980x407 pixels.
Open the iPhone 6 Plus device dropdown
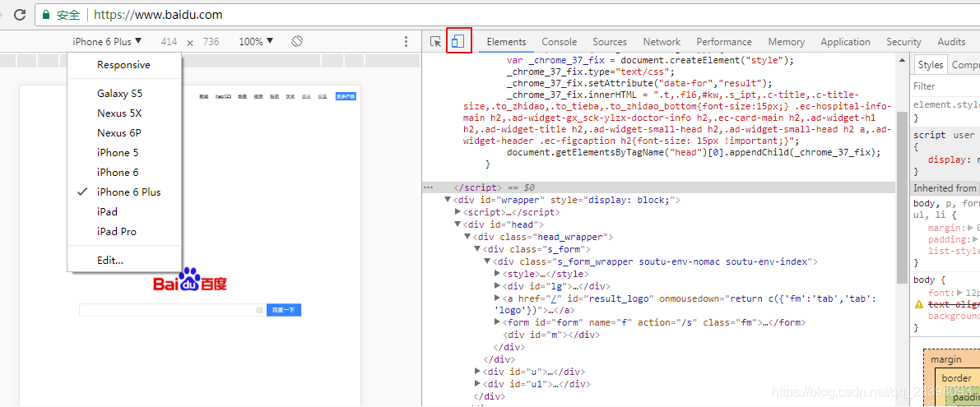tap(107, 41)
